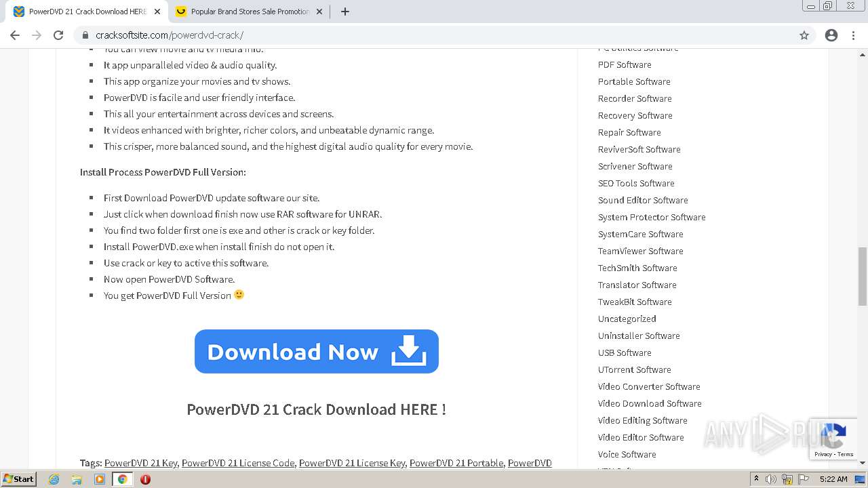Image resolution: width=868 pixels, height=488 pixels.
Task: Open the PowerDVD 21 License Code tag
Action: coord(238,463)
